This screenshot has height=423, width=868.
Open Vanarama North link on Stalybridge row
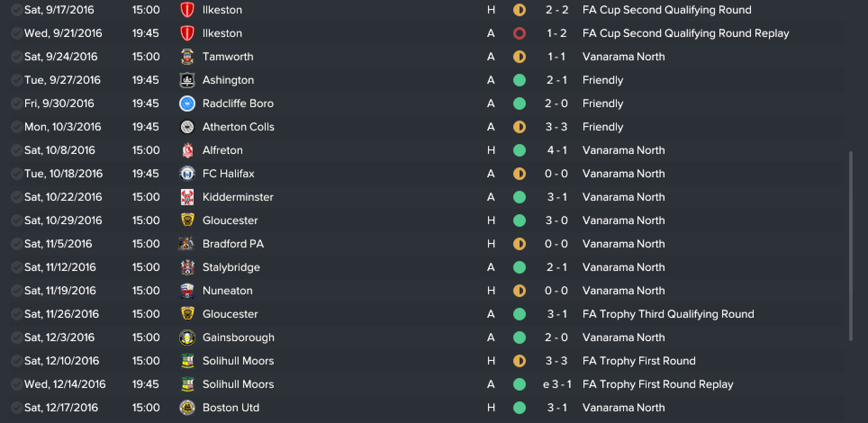(624, 267)
